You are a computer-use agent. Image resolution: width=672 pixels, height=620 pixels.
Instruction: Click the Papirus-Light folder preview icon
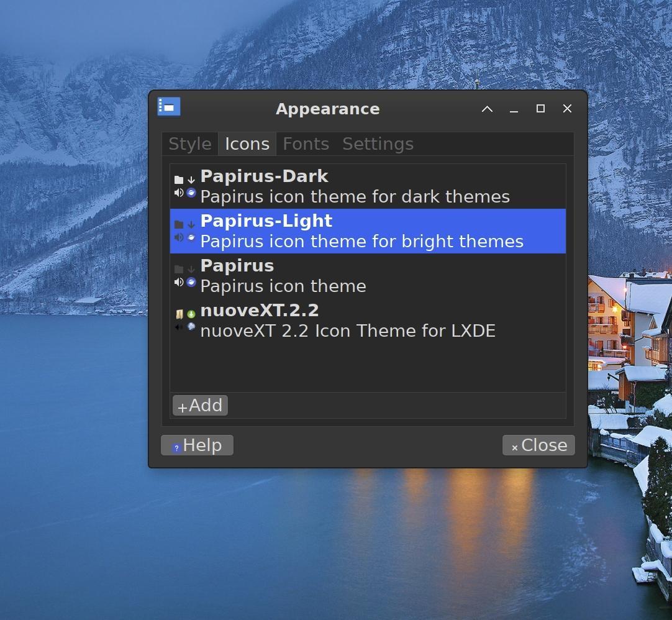point(179,224)
